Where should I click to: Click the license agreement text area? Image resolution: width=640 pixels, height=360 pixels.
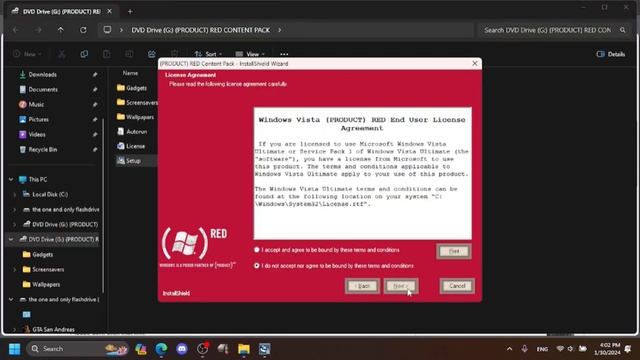(x=362, y=173)
